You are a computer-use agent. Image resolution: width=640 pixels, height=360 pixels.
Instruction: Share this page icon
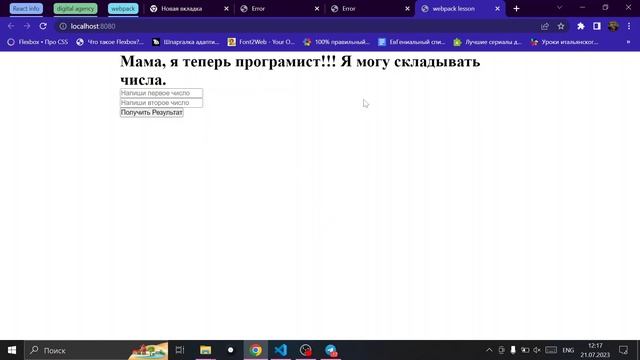[x=545, y=26]
